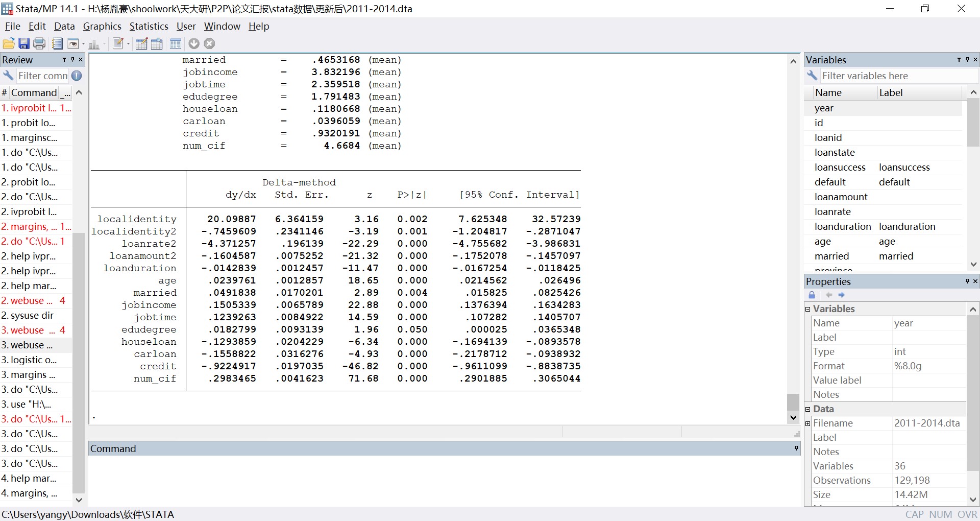This screenshot has height=521, width=980.
Task: Select the loanamount variable
Action: 884,197
